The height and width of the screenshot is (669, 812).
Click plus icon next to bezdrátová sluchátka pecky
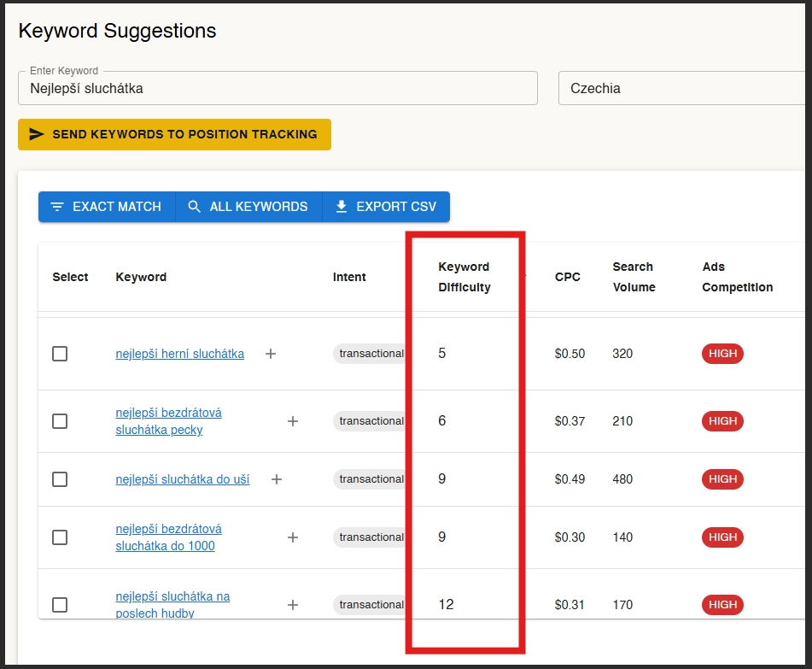click(x=293, y=421)
